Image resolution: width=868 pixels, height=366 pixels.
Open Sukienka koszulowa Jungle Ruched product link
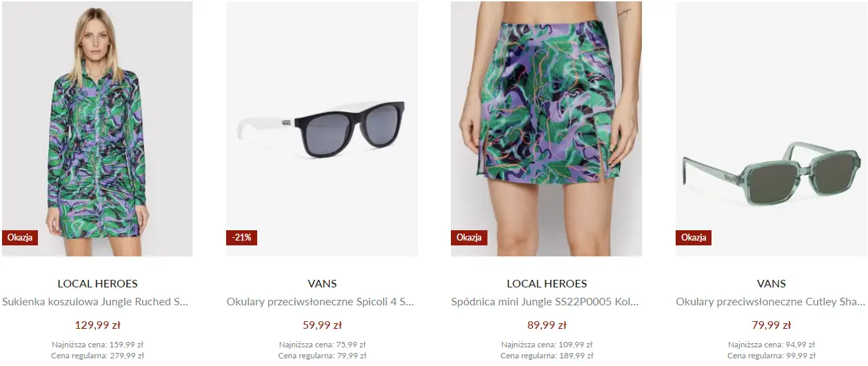[x=95, y=302]
